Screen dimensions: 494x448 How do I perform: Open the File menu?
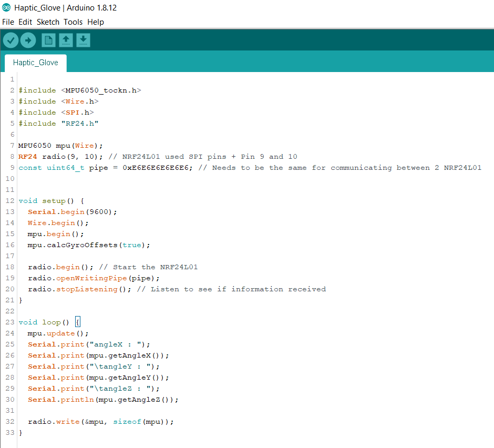click(x=8, y=22)
